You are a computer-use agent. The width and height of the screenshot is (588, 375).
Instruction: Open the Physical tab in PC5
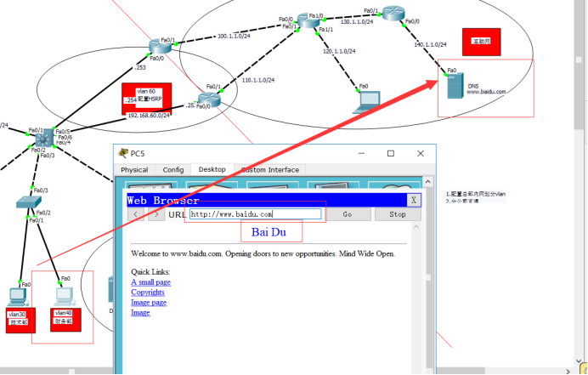[134, 170]
